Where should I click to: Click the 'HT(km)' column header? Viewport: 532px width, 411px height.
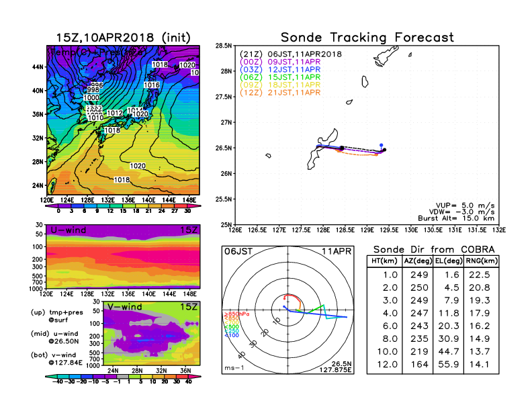click(384, 261)
